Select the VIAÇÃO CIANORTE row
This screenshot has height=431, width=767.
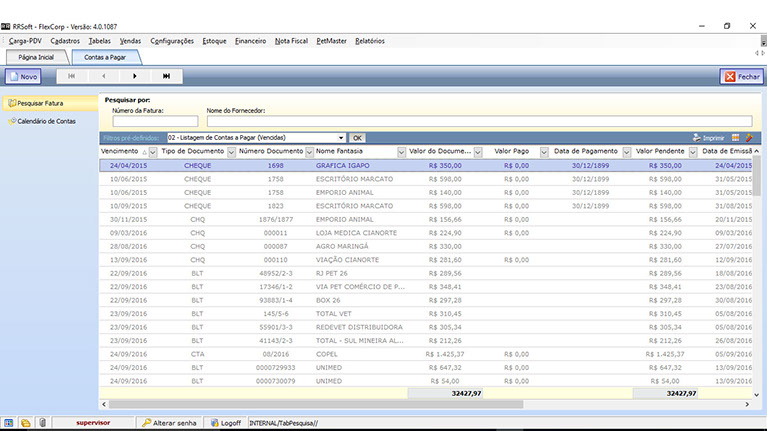(x=427, y=260)
